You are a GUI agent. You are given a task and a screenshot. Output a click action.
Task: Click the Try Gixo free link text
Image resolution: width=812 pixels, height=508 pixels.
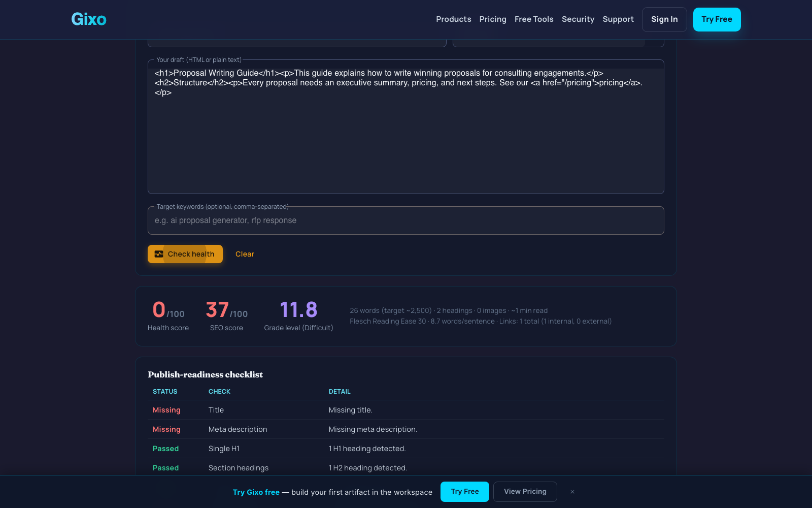pyautogui.click(x=256, y=492)
